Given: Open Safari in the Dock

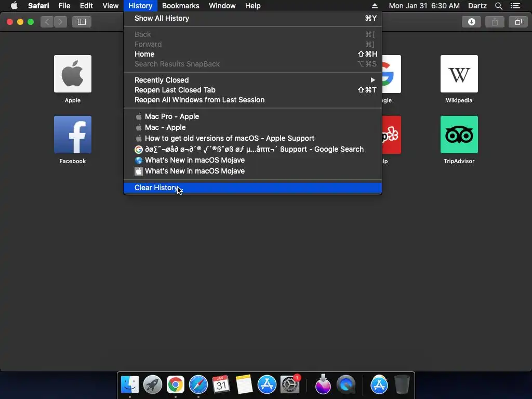Looking at the screenshot, I should 198,384.
